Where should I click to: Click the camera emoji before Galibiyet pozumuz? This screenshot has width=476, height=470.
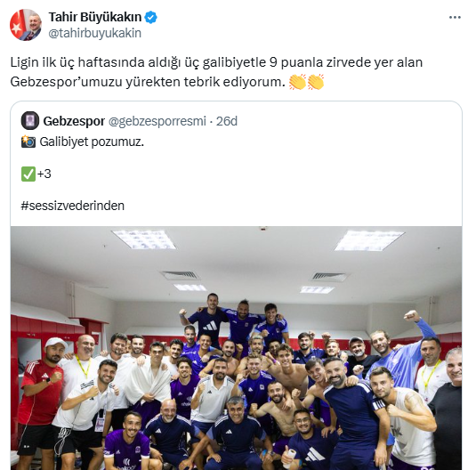[28, 142]
